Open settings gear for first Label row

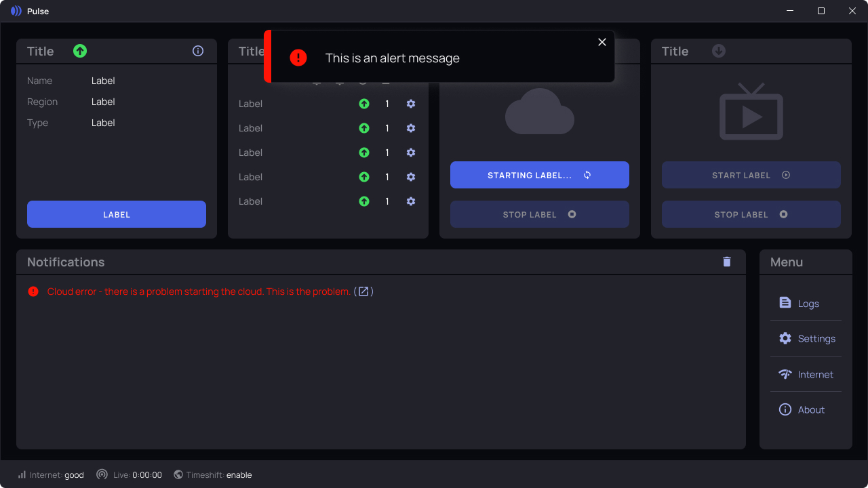click(x=411, y=104)
